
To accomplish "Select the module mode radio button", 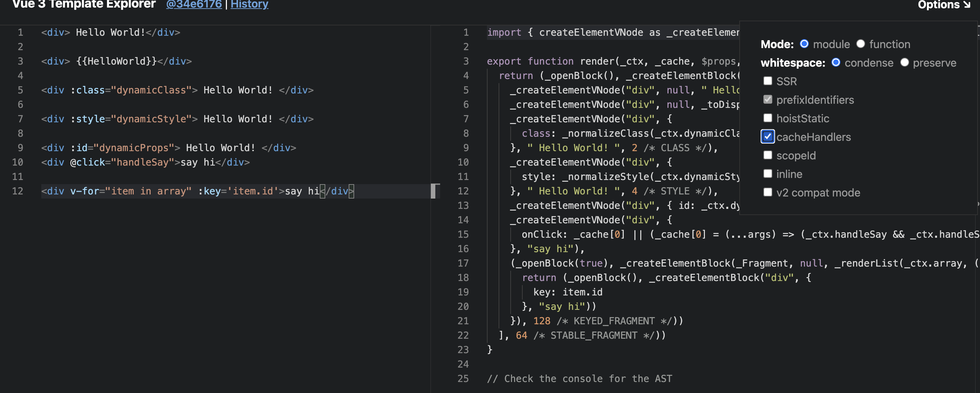I will (804, 44).
